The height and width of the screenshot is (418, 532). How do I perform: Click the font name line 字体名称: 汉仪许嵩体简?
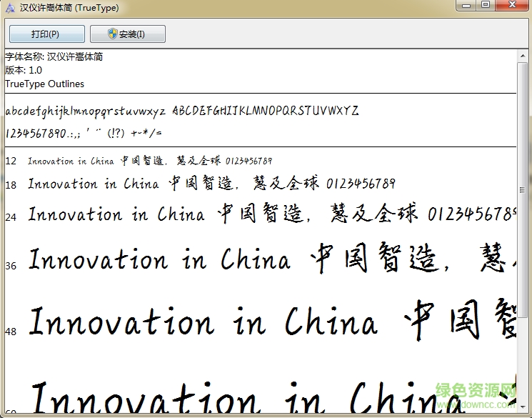54,56
